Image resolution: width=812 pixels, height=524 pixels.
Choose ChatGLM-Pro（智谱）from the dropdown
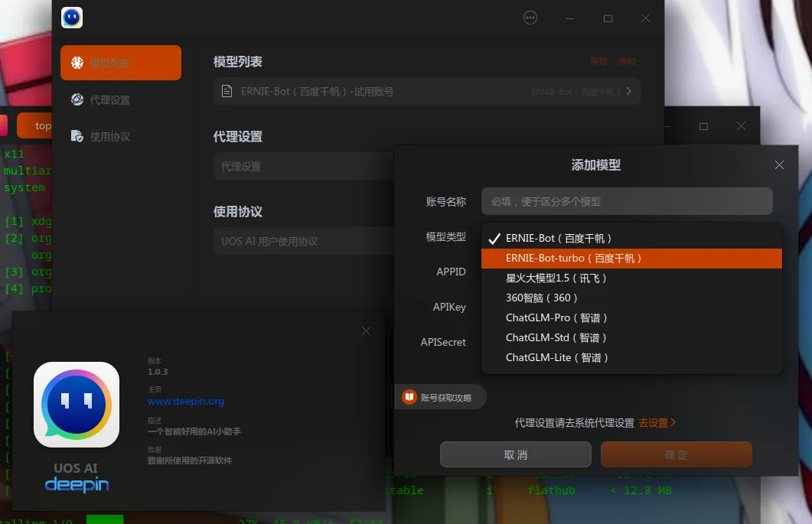631,318
